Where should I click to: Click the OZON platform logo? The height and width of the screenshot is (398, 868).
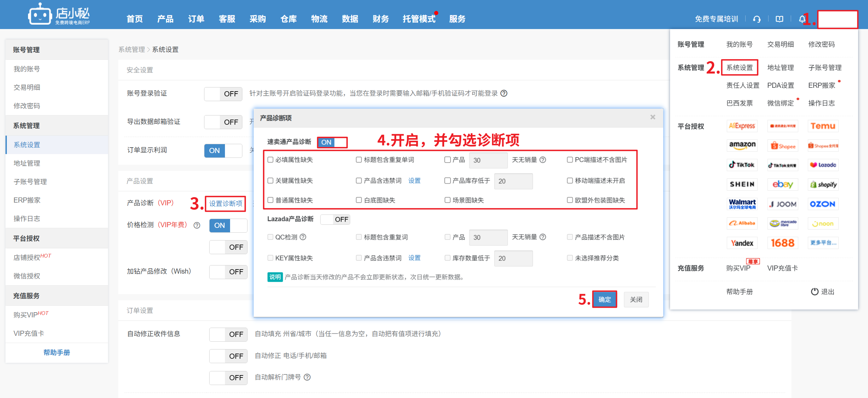coord(823,204)
